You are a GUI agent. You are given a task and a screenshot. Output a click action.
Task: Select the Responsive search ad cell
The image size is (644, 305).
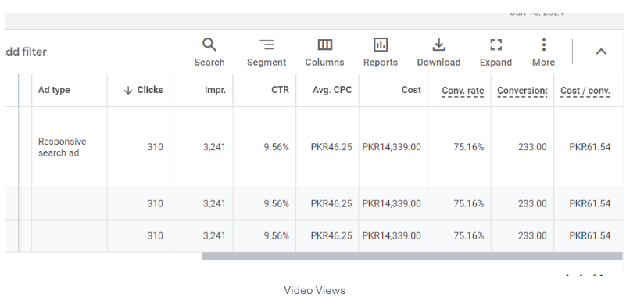[x=63, y=147]
